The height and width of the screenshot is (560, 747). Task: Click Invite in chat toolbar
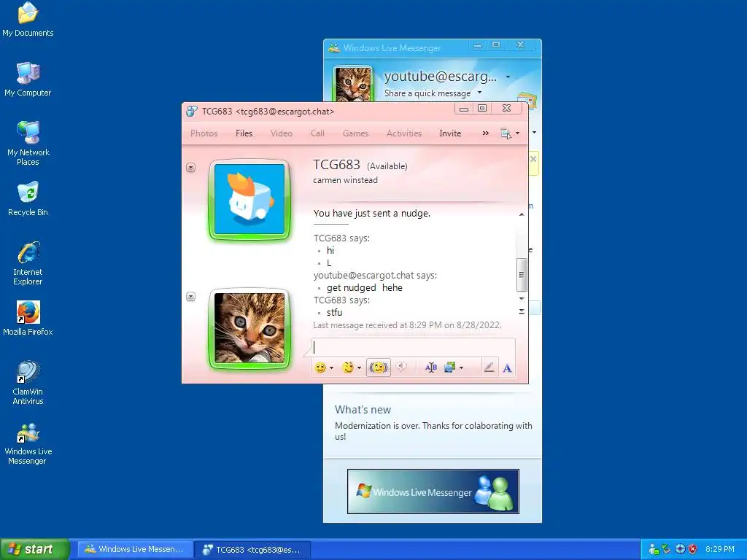[450, 133]
